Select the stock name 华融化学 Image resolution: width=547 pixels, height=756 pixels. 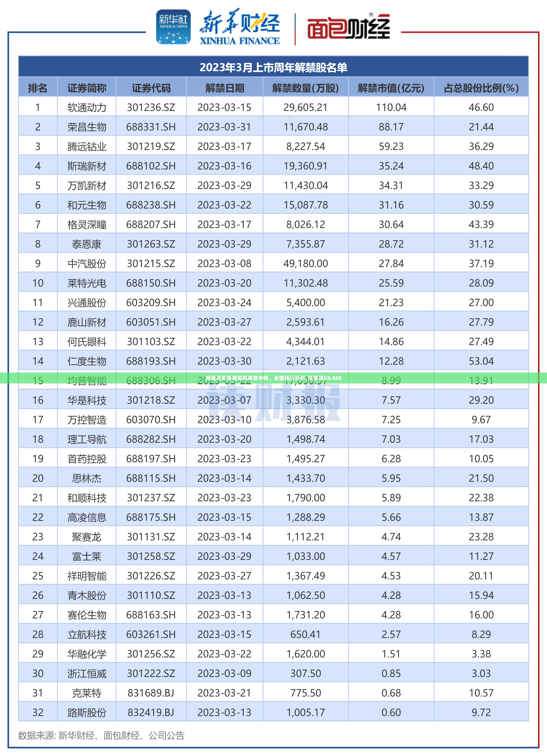(x=87, y=654)
